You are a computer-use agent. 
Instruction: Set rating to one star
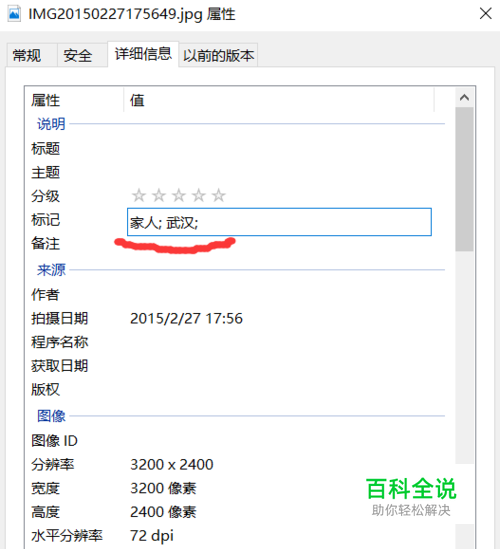139,195
